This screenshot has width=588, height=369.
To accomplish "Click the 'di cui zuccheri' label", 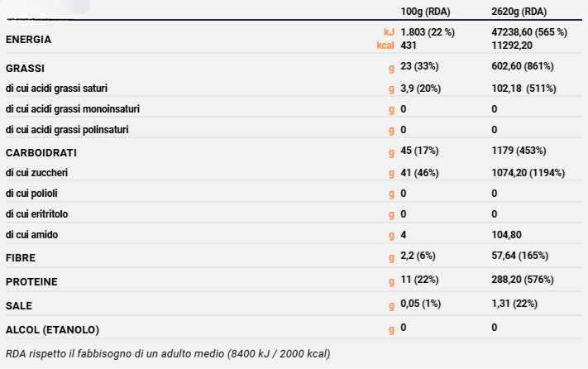I will pos(36,173).
